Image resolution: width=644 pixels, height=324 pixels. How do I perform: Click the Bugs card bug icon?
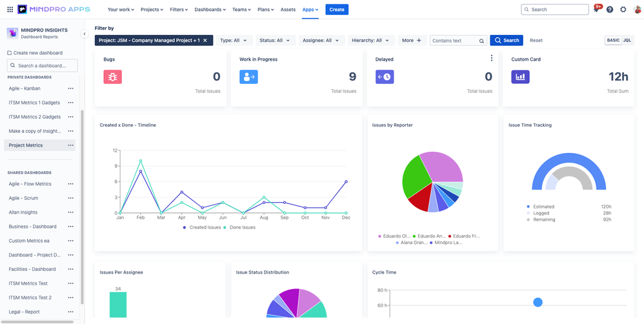pos(112,77)
